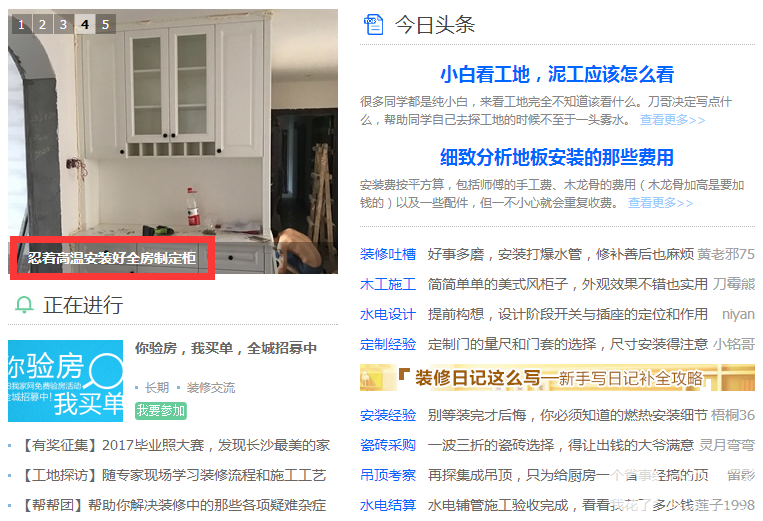Click the 今日头条 document icon
Screen dimensions: 763x521
tap(374, 25)
